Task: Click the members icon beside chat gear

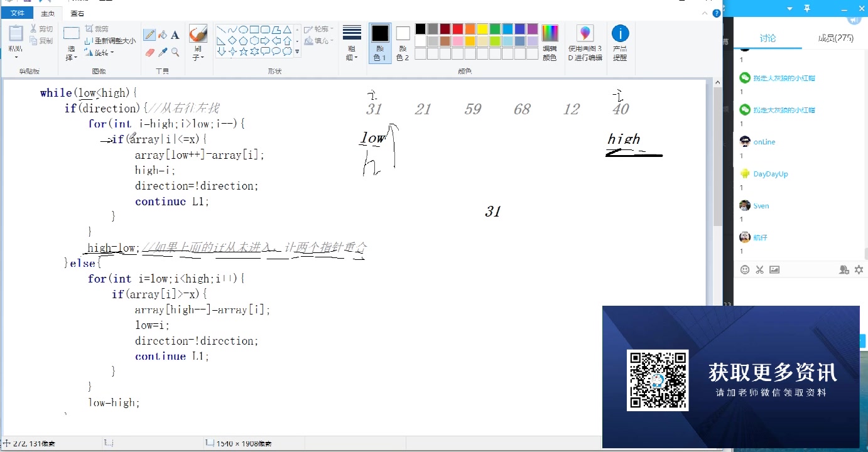Action: 844,270
